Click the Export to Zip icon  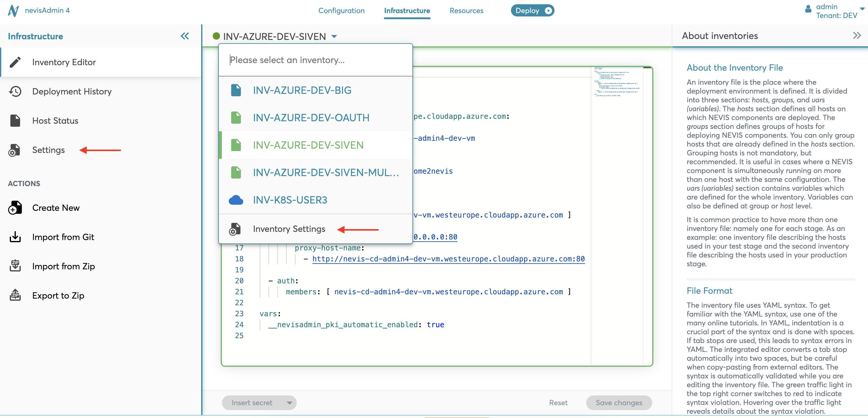15,296
